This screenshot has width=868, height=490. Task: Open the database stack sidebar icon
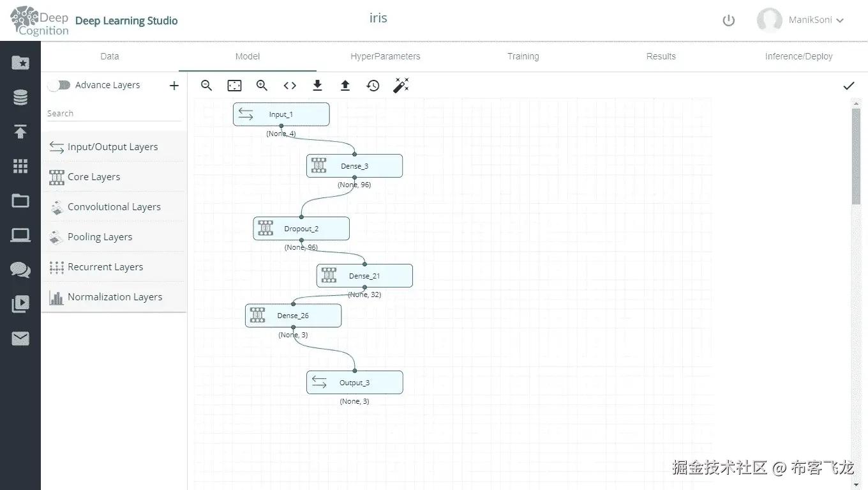click(20, 98)
